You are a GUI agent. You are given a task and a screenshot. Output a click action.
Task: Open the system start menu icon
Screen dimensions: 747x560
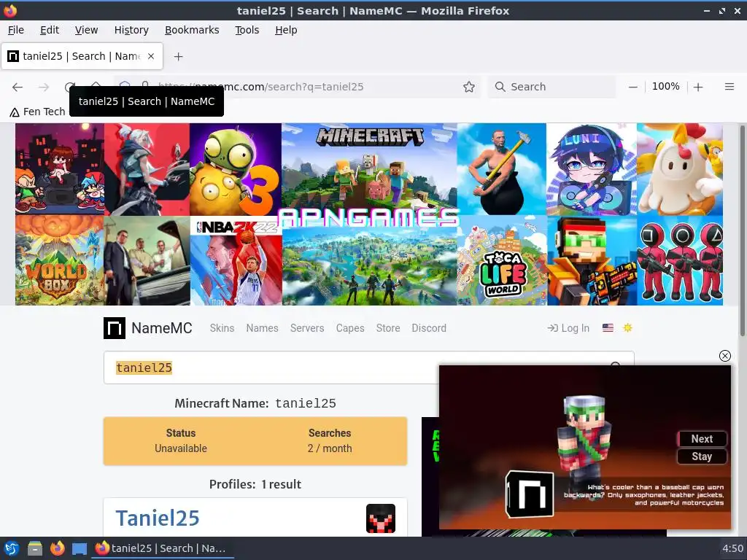coord(12,548)
